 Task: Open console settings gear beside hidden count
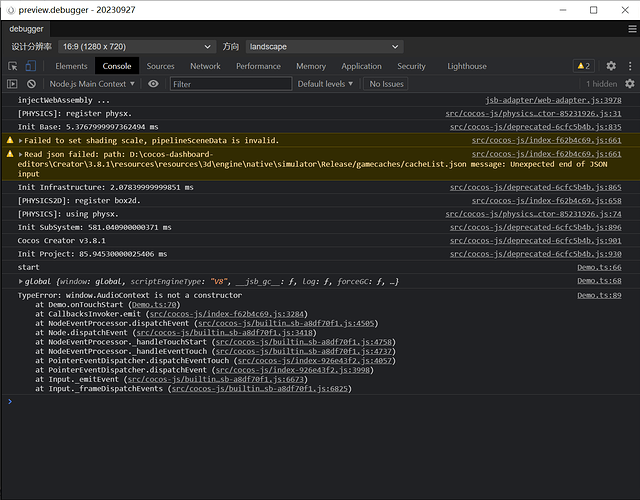(630, 84)
